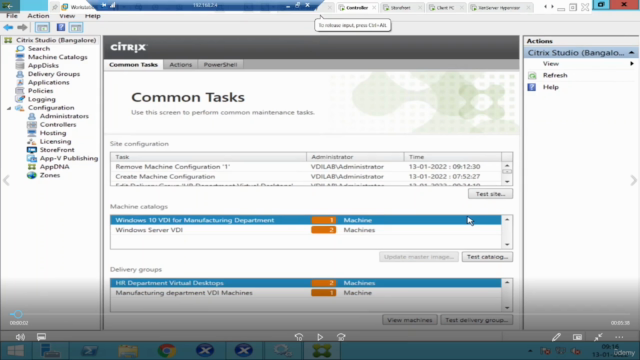This screenshot has height=360, width=640.
Task: Expand View submenu in Actions pane
Action: pyautogui.click(x=631, y=64)
